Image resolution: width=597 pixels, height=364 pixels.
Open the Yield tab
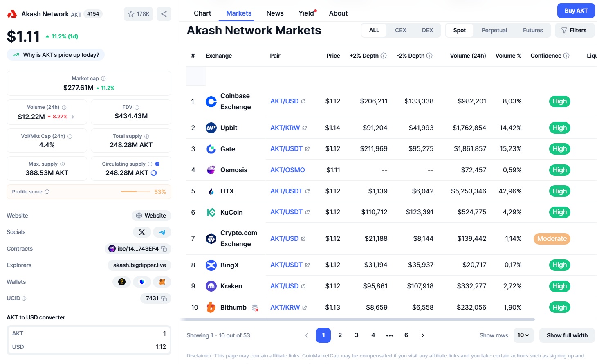point(307,13)
